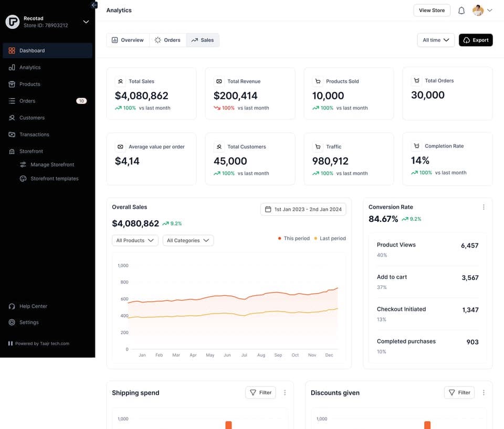Image resolution: width=504 pixels, height=429 pixels.
Task: Click Checkout Initiated value 1,347
Action: click(470, 310)
